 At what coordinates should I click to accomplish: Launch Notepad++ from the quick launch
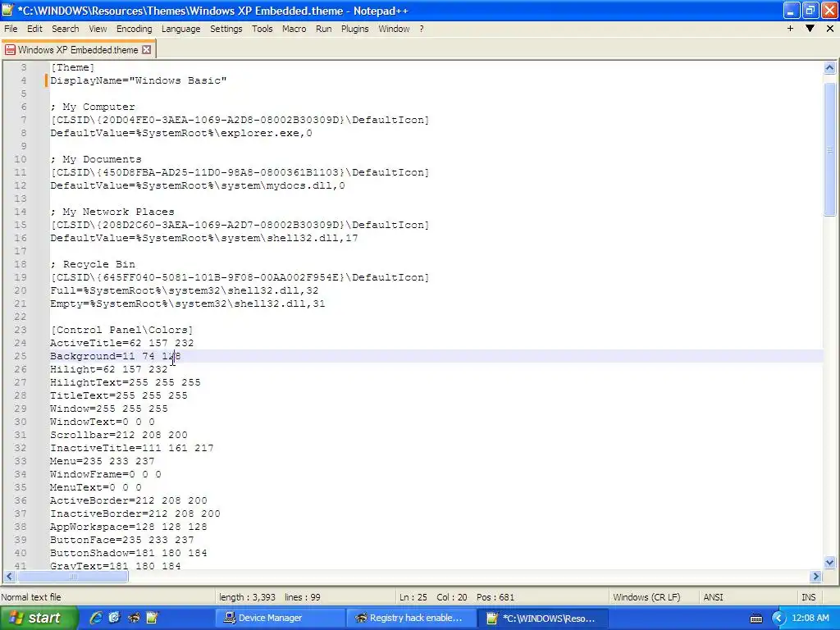[152, 618]
